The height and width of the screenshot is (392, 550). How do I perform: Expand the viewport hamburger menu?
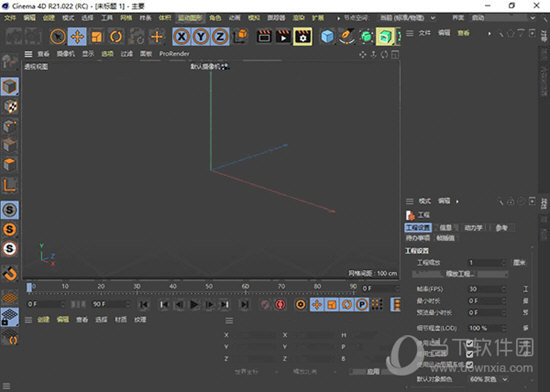pos(28,54)
